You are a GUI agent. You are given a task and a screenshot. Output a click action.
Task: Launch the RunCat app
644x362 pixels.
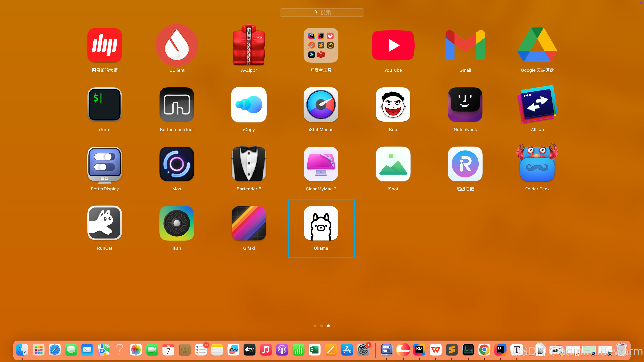[x=104, y=223]
